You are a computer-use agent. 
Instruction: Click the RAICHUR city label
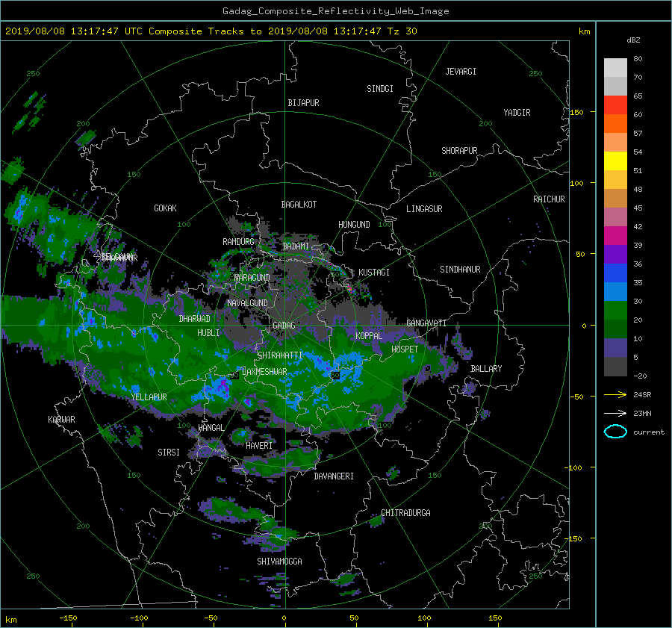[549, 199]
